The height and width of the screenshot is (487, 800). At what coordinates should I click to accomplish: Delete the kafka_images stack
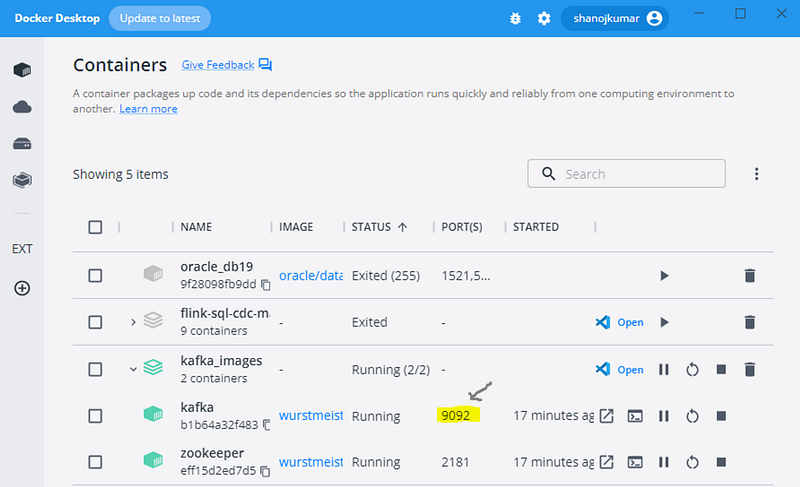point(749,369)
